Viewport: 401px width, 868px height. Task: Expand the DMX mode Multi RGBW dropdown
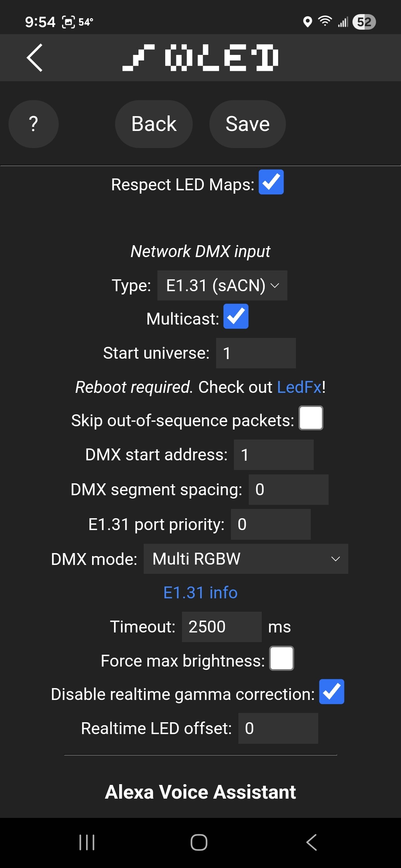click(246, 559)
